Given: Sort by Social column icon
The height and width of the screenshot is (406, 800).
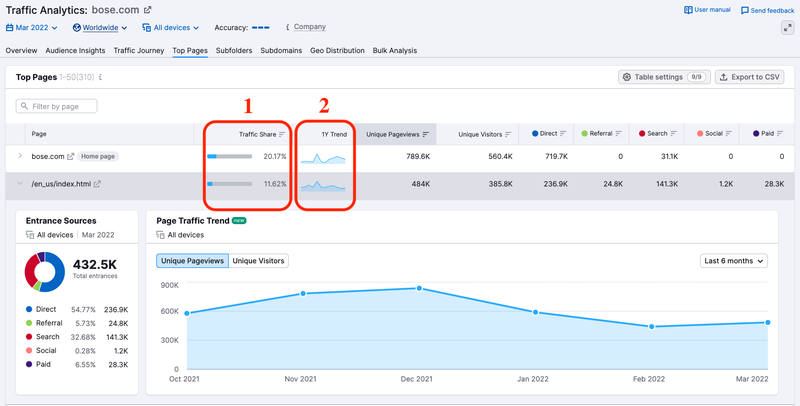Looking at the screenshot, I should pos(728,134).
